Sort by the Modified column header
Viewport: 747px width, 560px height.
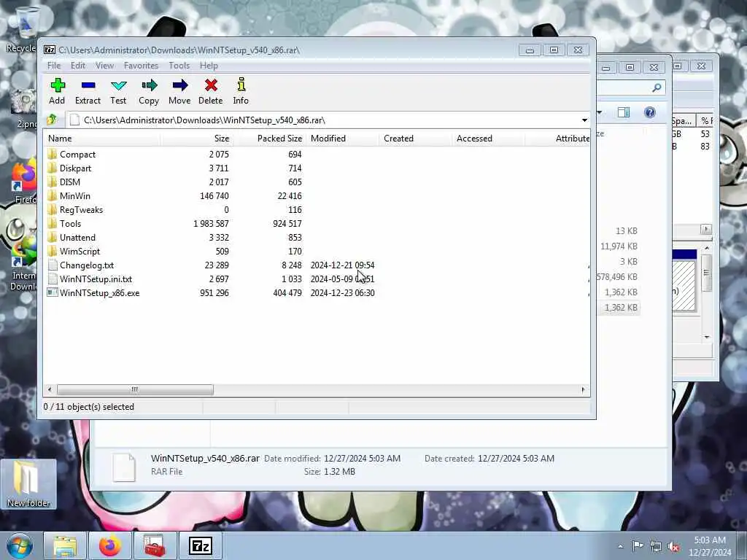click(x=343, y=139)
